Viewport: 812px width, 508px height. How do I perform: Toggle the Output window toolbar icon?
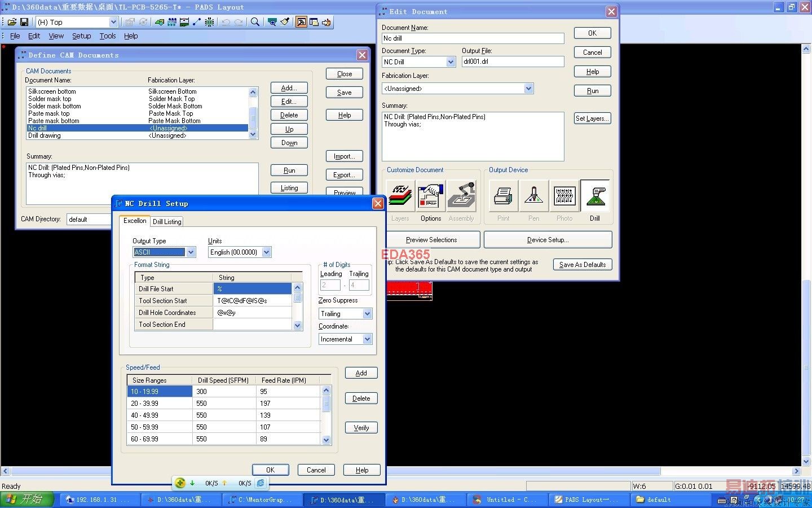pos(302,22)
